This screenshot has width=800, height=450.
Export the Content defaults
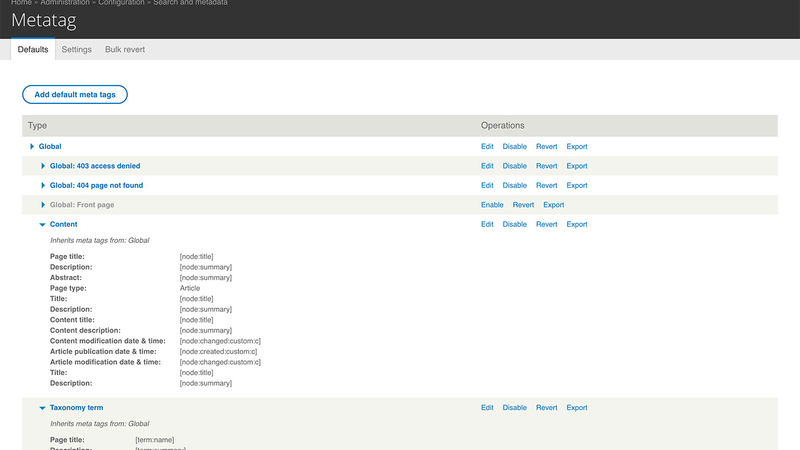[x=577, y=224]
